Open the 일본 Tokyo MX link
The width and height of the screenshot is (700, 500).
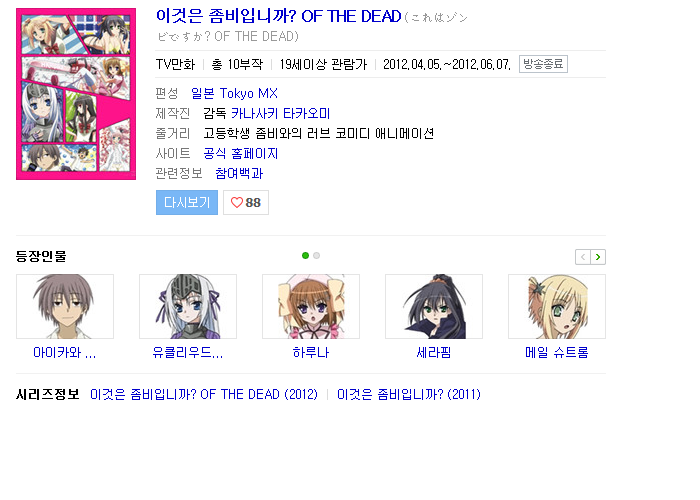click(x=234, y=93)
